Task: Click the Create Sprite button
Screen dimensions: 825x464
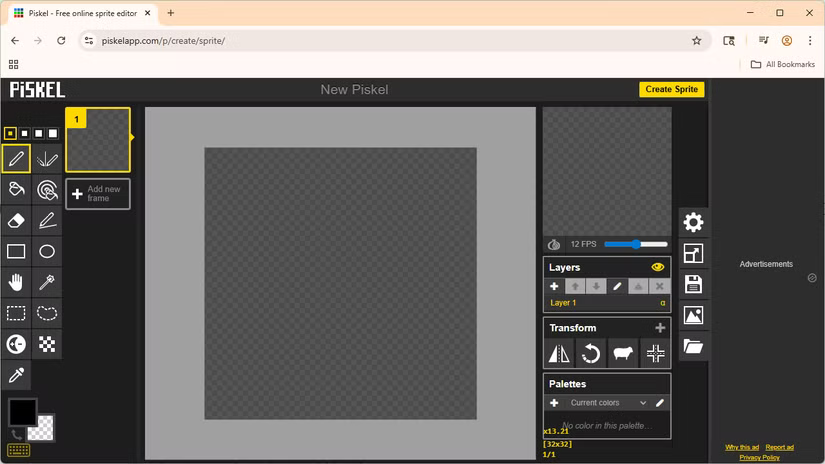Action: click(671, 89)
